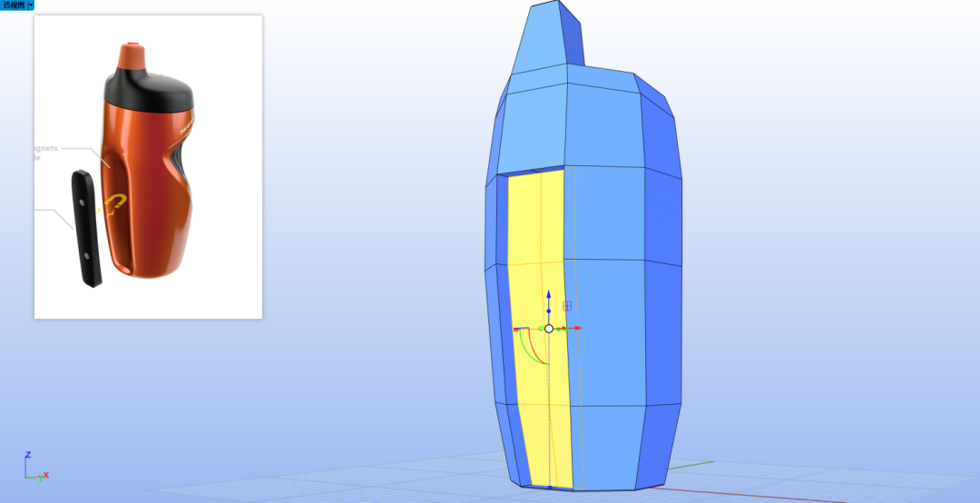This screenshot has width=980, height=503.
Task: Click the world axis icon in viewport corner
Action: click(36, 467)
